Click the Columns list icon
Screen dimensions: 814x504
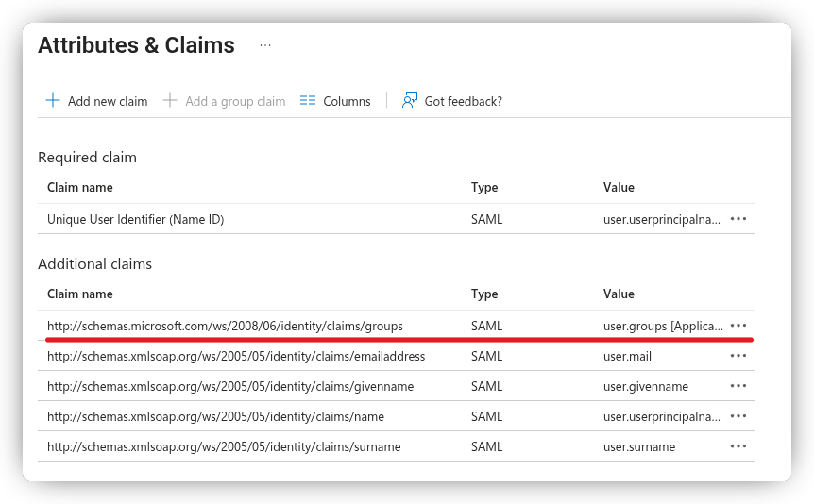click(308, 101)
